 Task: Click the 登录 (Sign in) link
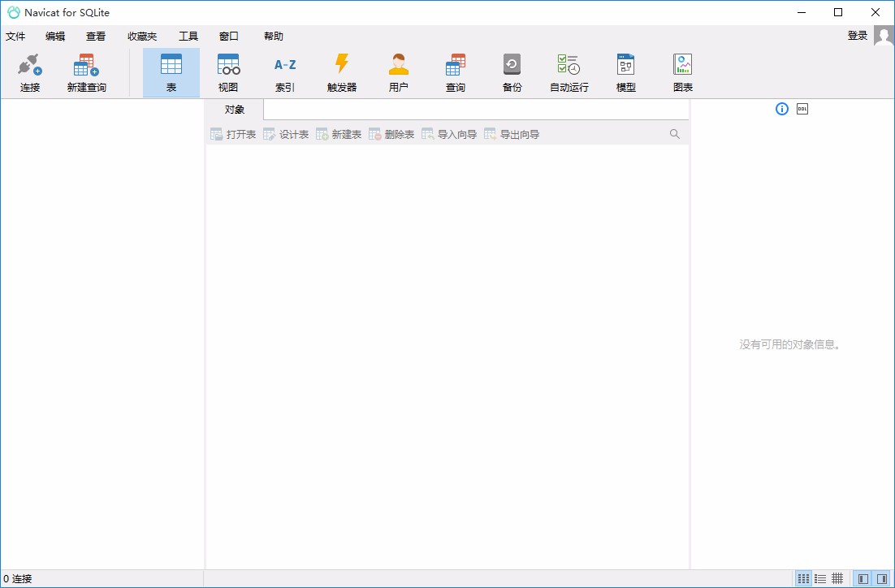tap(858, 36)
